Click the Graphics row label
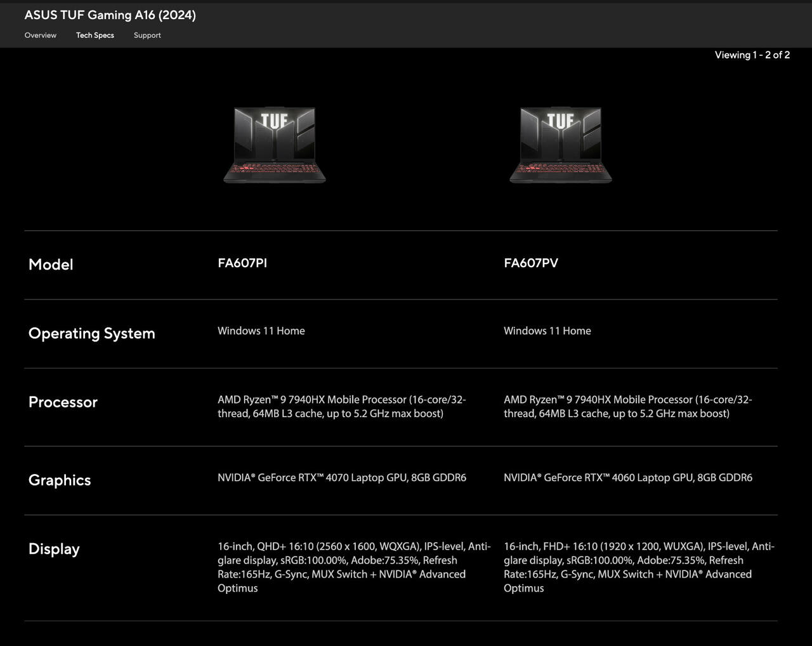812x646 pixels. point(60,480)
